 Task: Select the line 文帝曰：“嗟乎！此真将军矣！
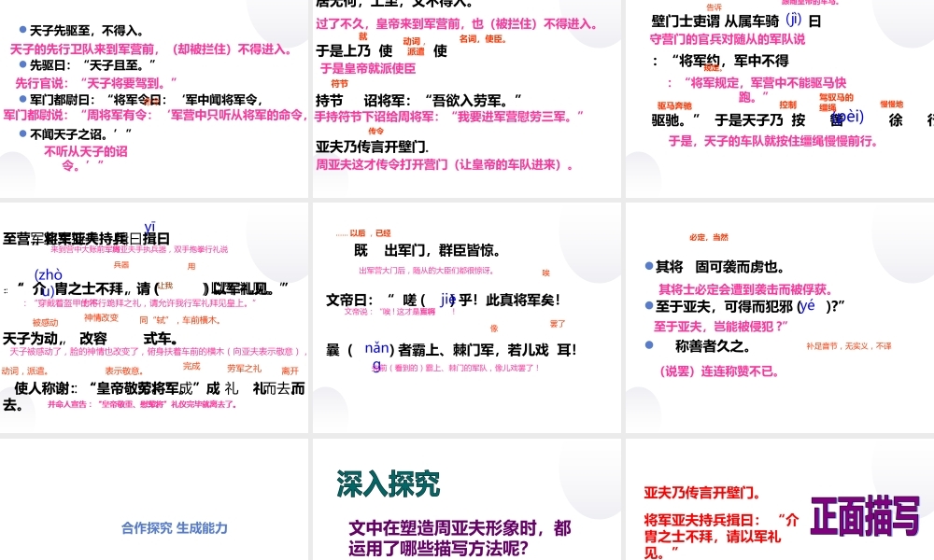tap(443, 300)
